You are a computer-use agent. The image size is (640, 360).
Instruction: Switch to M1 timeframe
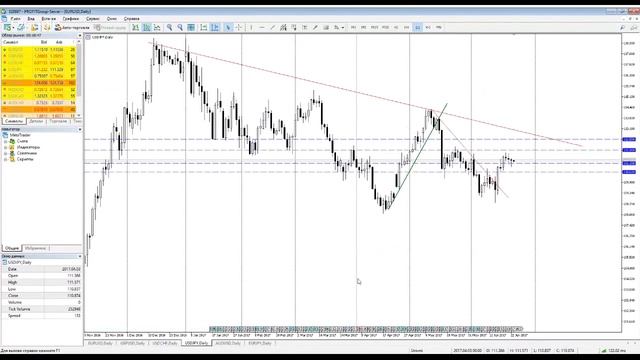coord(353,27)
